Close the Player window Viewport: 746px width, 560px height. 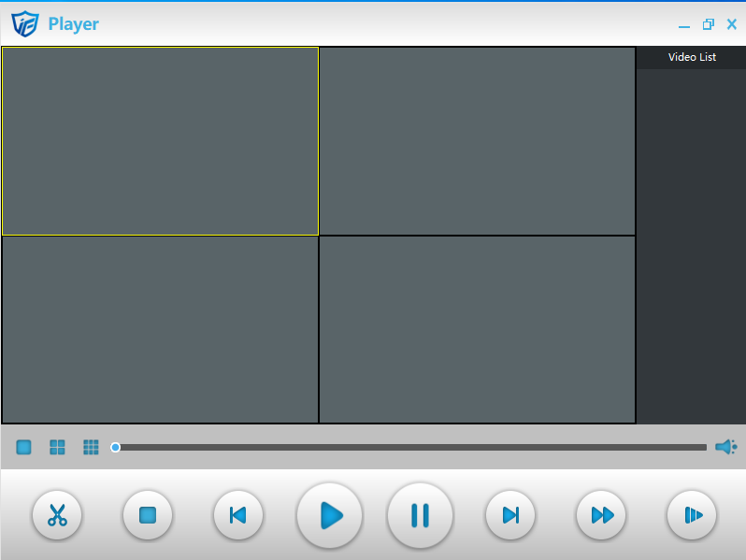click(x=732, y=24)
